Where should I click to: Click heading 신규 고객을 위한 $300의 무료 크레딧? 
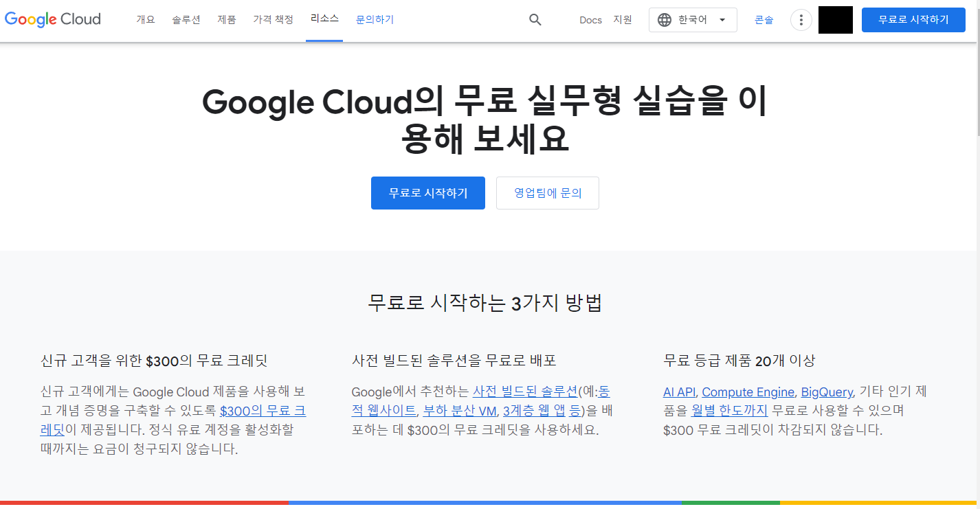coord(154,361)
